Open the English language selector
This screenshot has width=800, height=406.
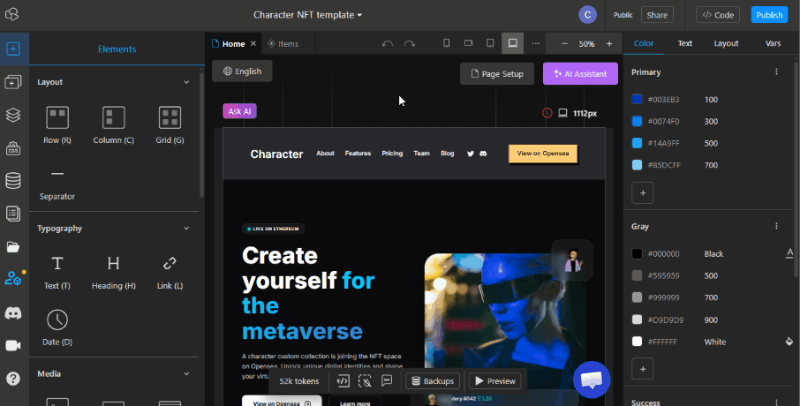tap(242, 71)
